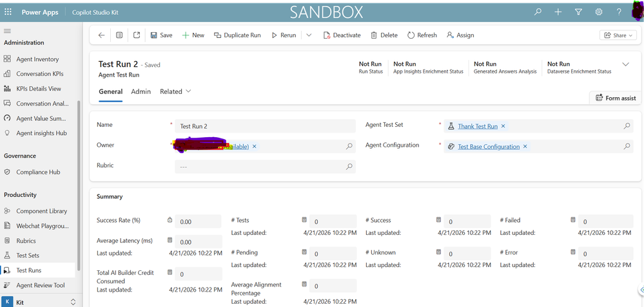644x307 pixels.
Task: Open the advanced filter funnel icon
Action: [578, 12]
